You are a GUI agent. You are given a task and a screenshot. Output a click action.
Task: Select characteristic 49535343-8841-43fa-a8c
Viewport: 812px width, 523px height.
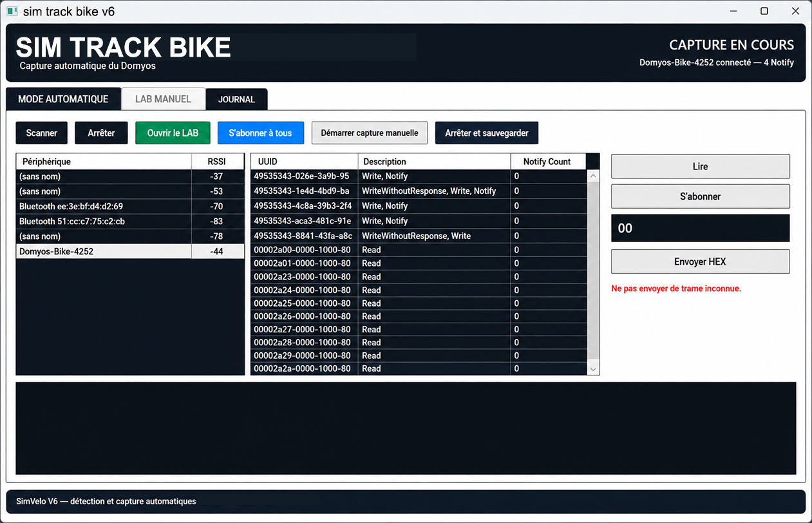pos(419,236)
